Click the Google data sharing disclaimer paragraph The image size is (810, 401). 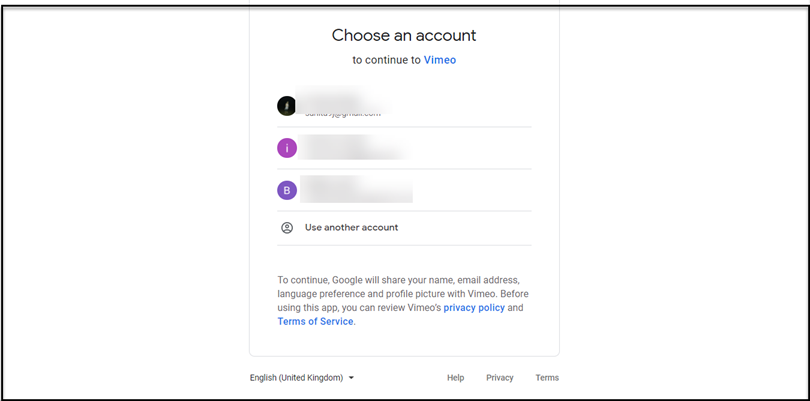402,301
